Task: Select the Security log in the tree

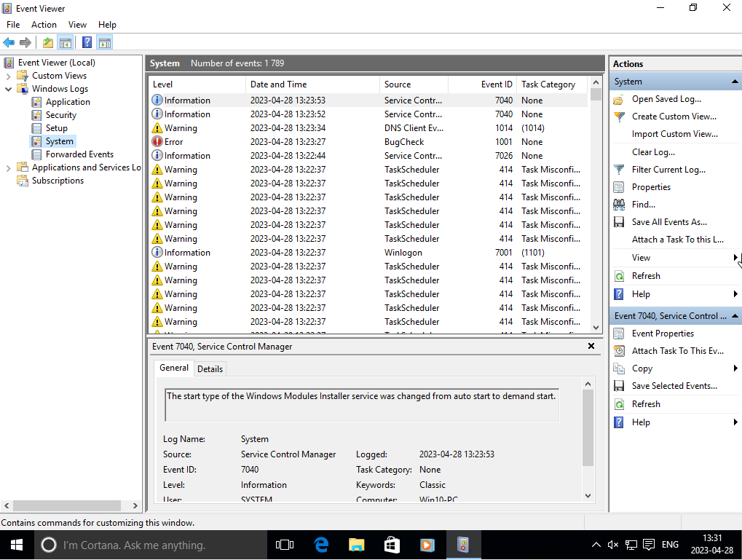Action: (60, 115)
